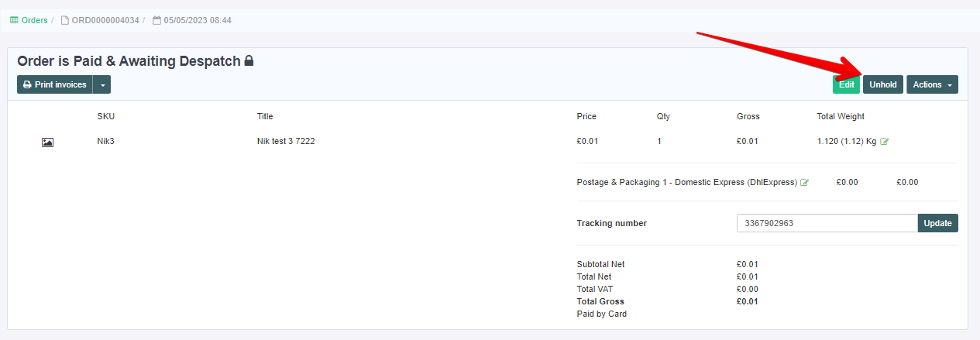
Task: Click the Print invoices button
Action: pos(55,84)
